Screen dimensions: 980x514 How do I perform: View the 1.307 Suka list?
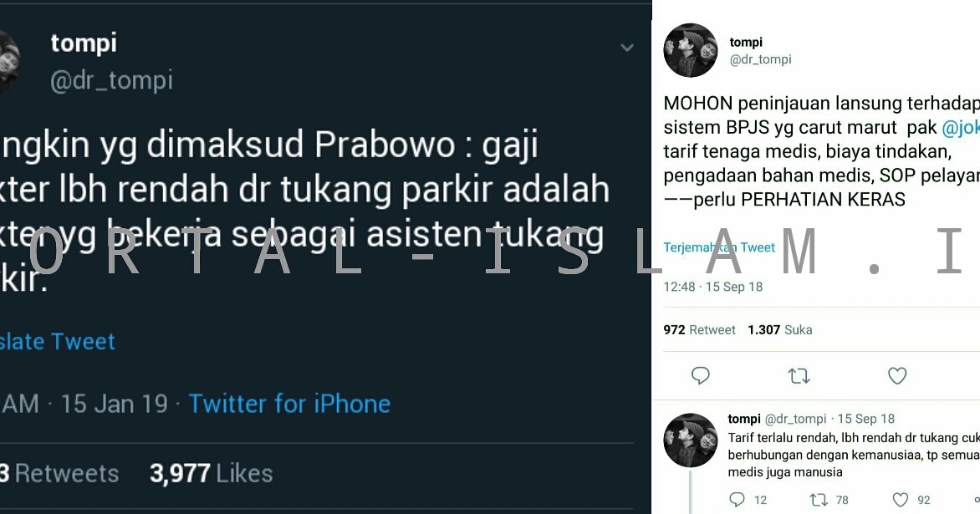780,330
